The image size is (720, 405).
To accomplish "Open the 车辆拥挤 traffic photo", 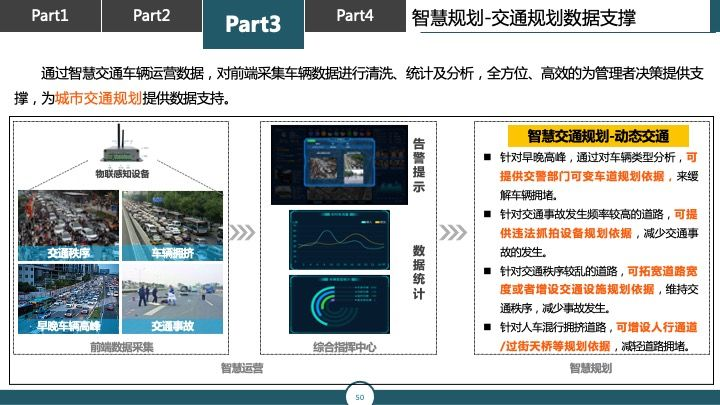I will tap(172, 225).
